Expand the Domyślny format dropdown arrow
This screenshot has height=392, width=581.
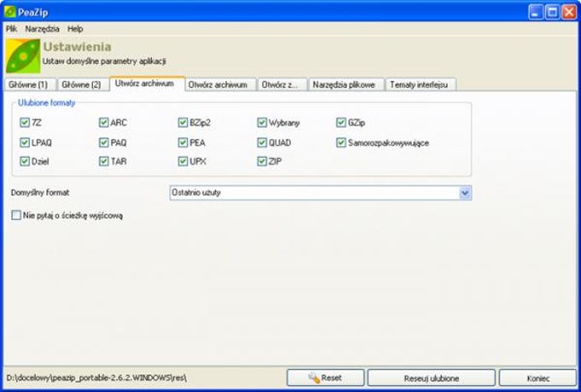(x=465, y=193)
